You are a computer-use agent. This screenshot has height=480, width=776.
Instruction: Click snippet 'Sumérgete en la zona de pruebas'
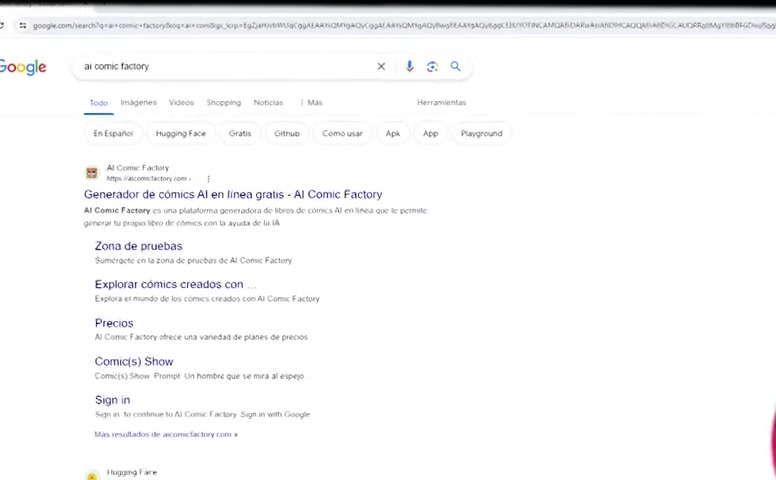[194, 260]
